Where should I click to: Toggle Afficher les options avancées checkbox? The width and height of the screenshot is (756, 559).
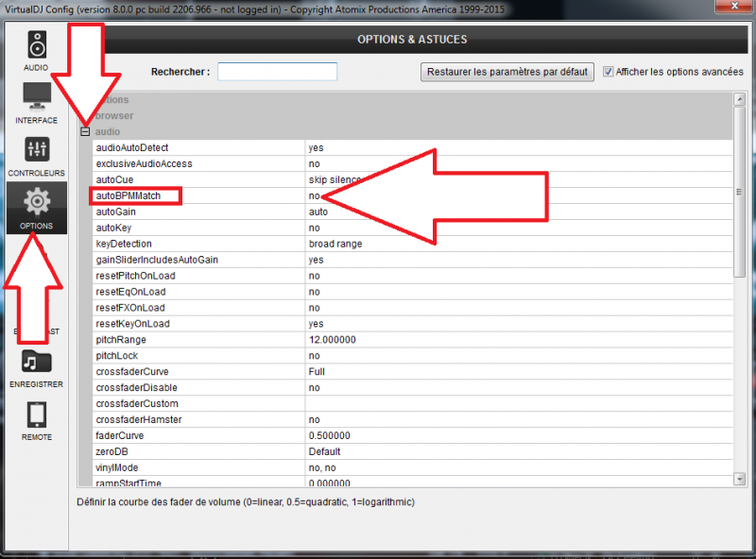(608, 72)
